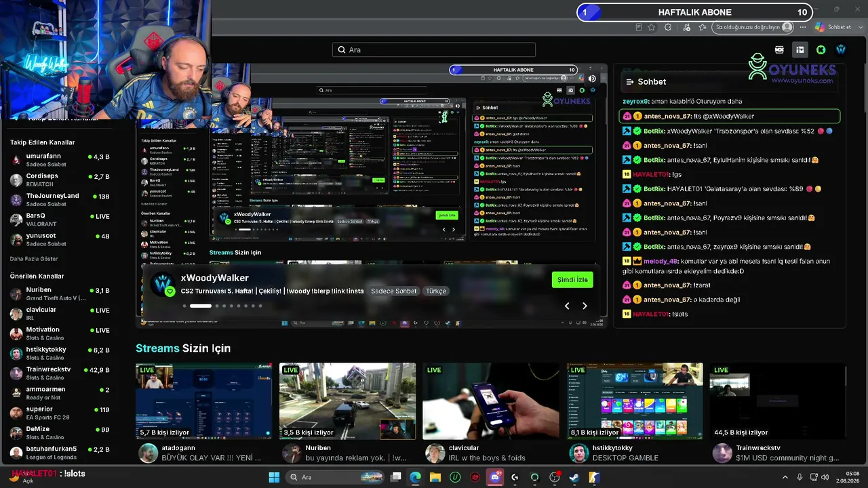
Task: Click the zeyrox9 username in chat
Action: [635, 102]
